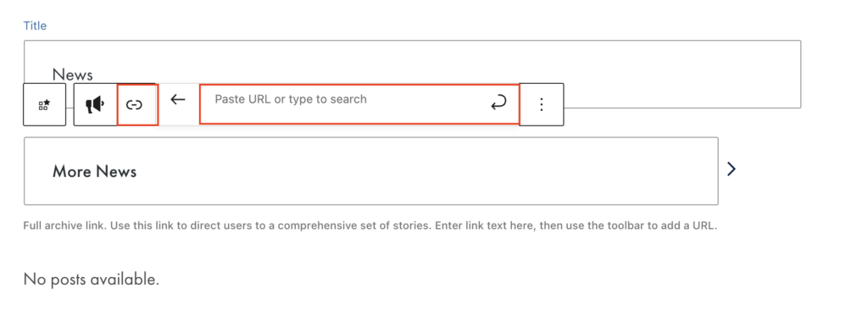Click the No posts available message
The width and height of the screenshot is (868, 317).
pos(92,280)
